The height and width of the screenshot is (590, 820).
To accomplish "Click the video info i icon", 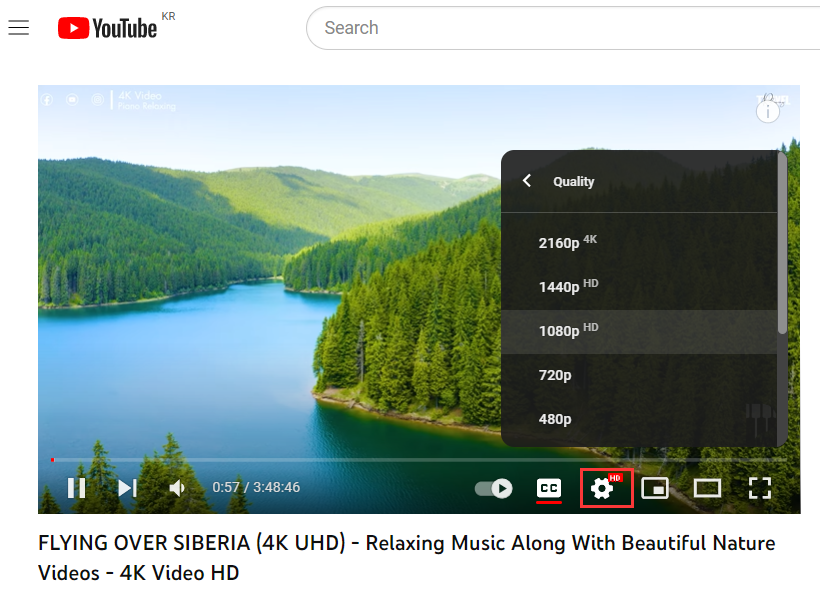I will pos(767,110).
